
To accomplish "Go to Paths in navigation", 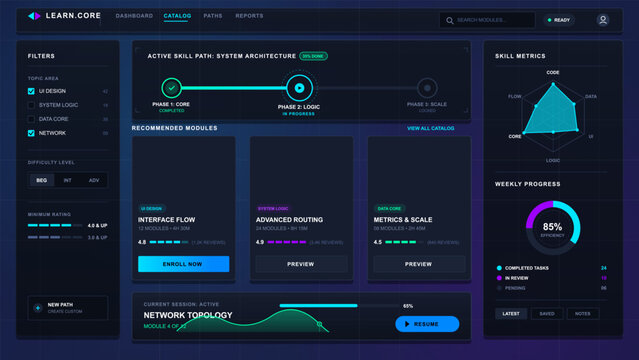I will coord(213,16).
